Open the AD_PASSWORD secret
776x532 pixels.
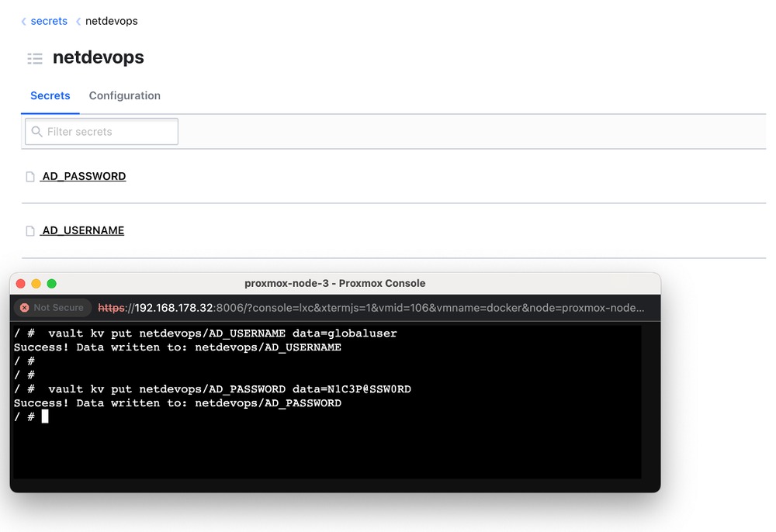(x=82, y=175)
